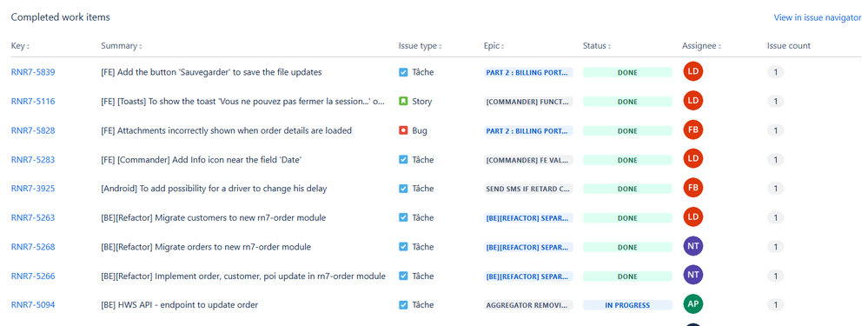Click the Tâche type icon for RNR7-5283
868x326 pixels.
tap(403, 159)
